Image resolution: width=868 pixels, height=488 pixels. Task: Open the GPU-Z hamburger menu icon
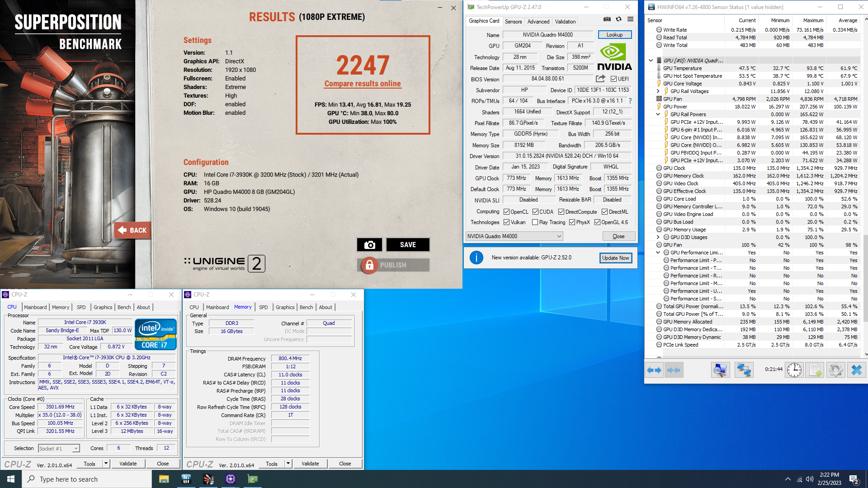coord(630,19)
